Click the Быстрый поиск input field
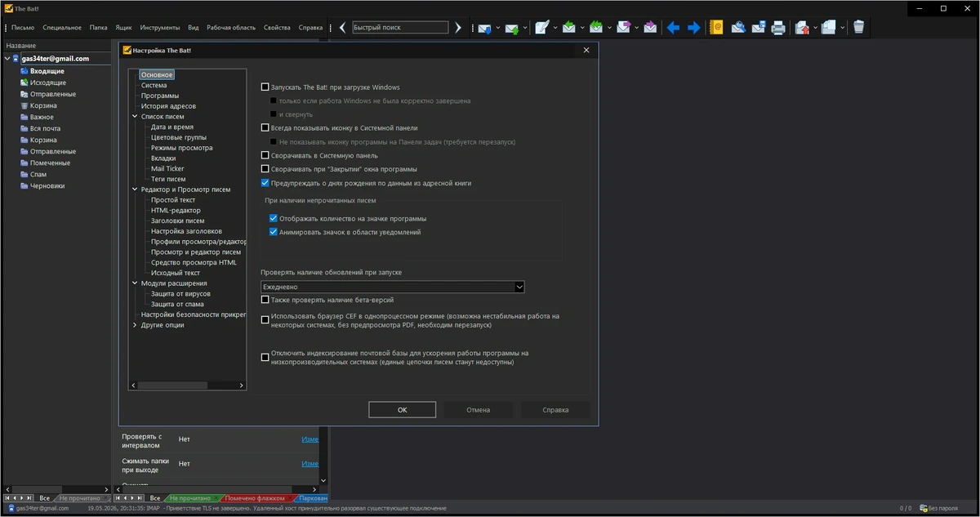Viewport: 980px width, 517px height. click(x=400, y=28)
